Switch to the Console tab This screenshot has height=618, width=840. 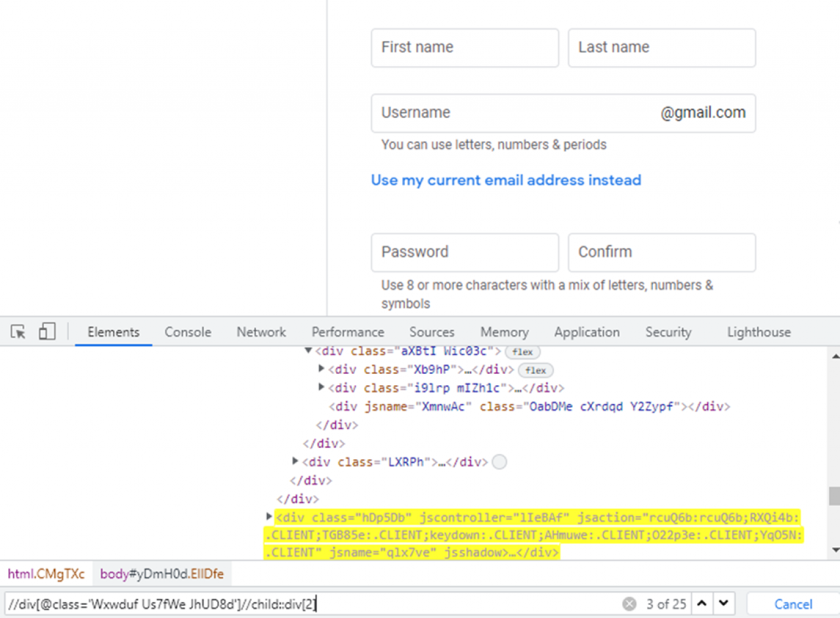188,332
